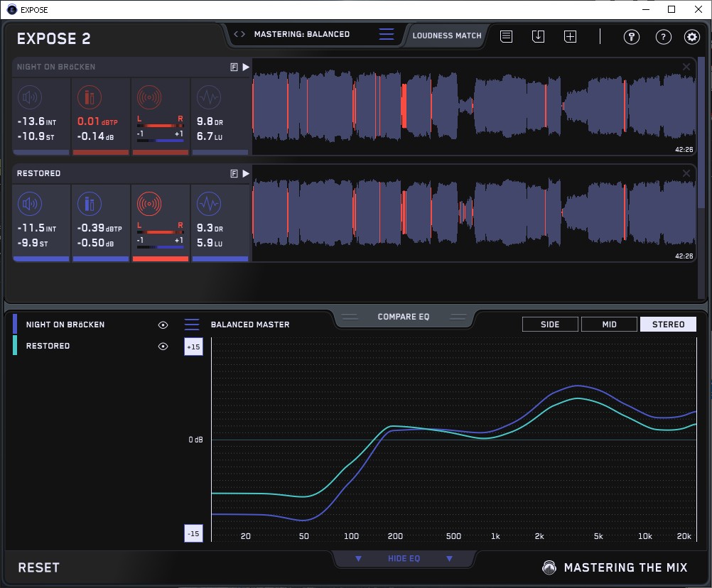The height and width of the screenshot is (588, 712).
Task: Toggle the 0.01 dBTP peak tile
Action: coord(101,116)
